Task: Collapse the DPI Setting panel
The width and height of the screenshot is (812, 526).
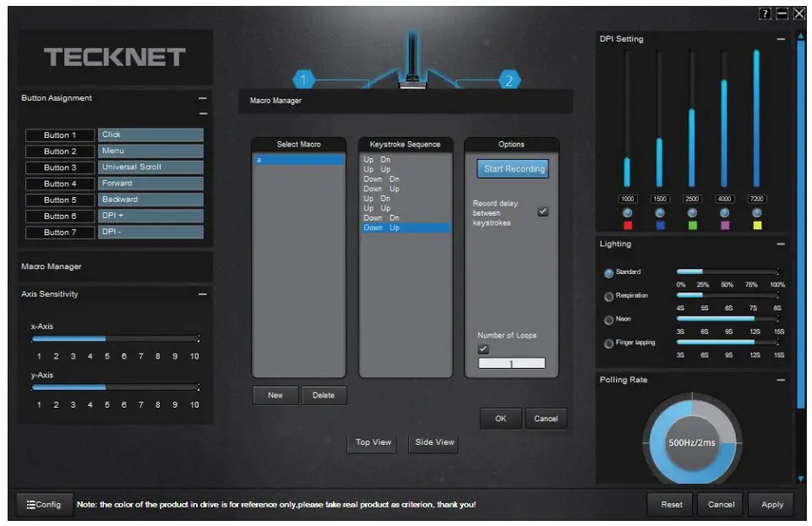Action: click(781, 38)
